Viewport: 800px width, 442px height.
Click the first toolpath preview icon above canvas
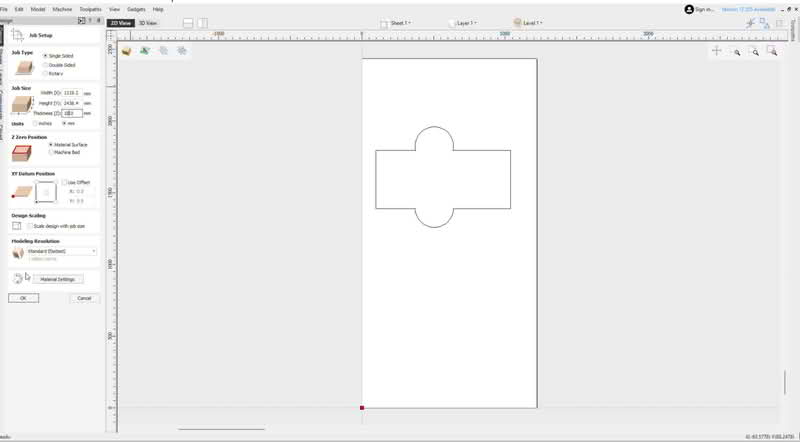tap(127, 51)
